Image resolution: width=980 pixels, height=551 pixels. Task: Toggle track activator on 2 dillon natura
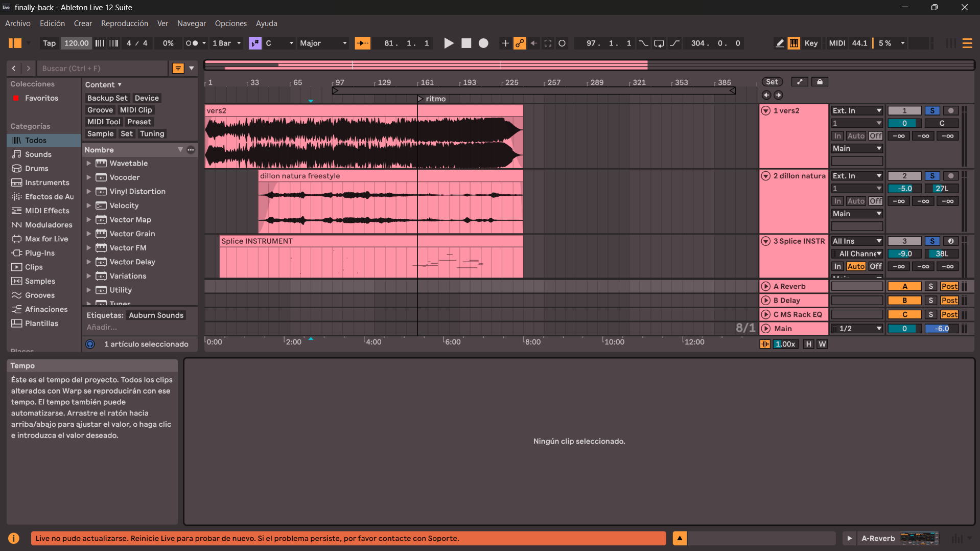tap(904, 176)
